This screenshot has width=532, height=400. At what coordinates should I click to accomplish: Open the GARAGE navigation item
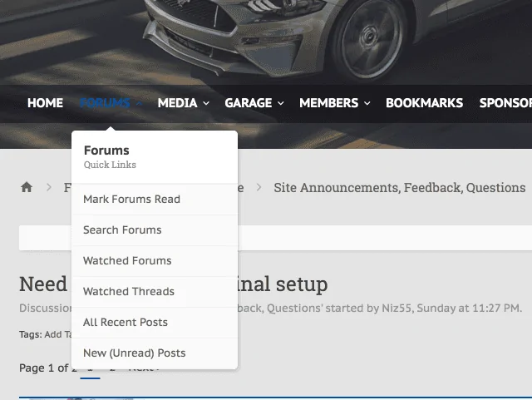[x=249, y=103]
